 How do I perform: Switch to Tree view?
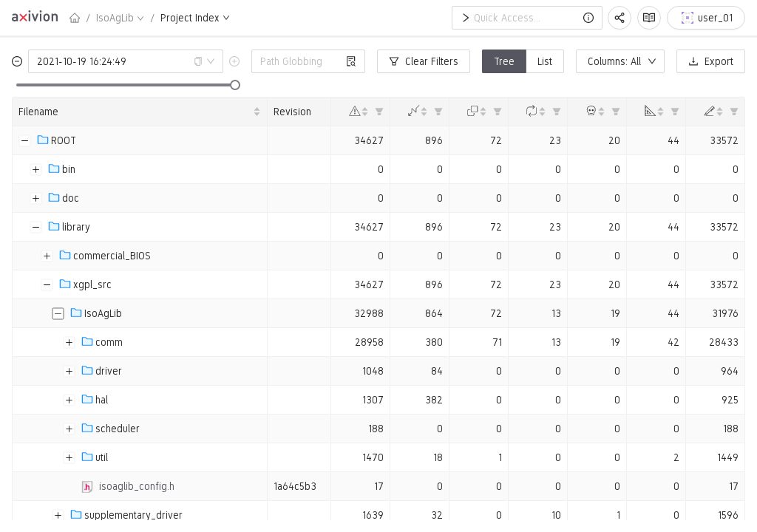503,61
